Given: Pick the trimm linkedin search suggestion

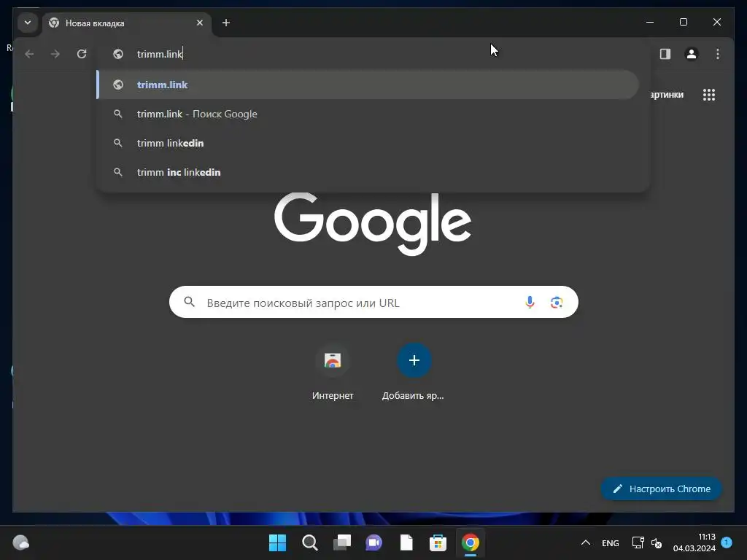Looking at the screenshot, I should pos(368,143).
